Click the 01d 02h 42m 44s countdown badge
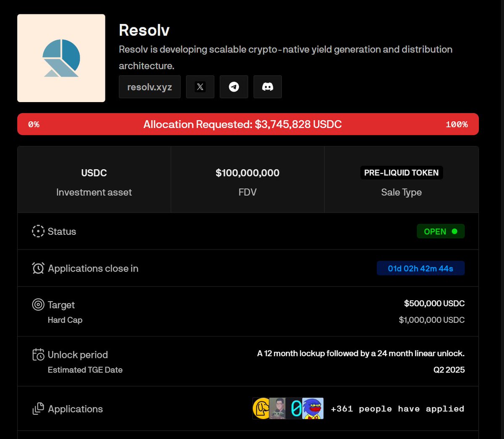504x439 pixels. tap(420, 268)
